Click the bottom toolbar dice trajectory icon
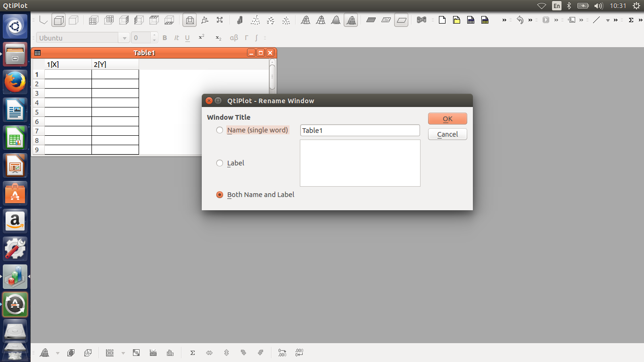Image resolution: width=644 pixels, height=362 pixels. click(88, 353)
